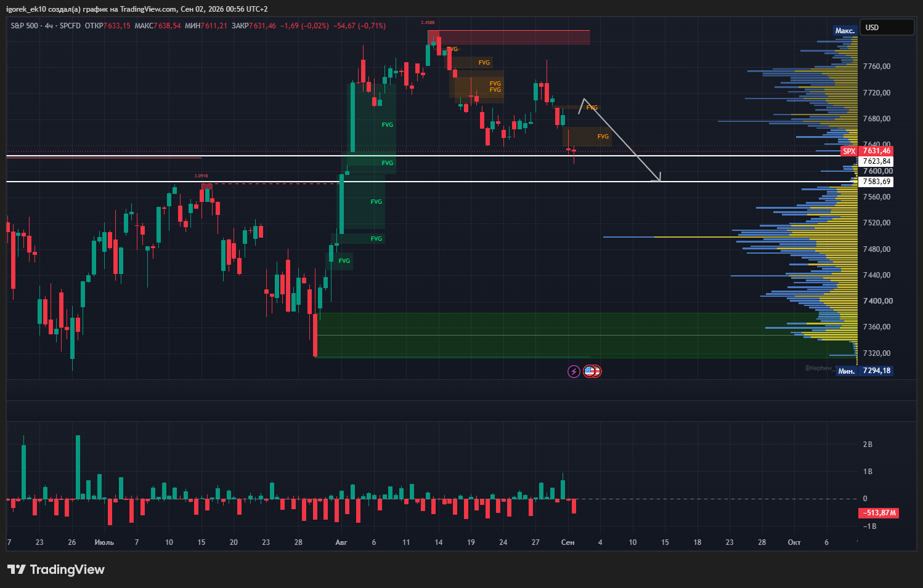Click the Мин. 7294,18 low price label

pyautogui.click(x=864, y=371)
